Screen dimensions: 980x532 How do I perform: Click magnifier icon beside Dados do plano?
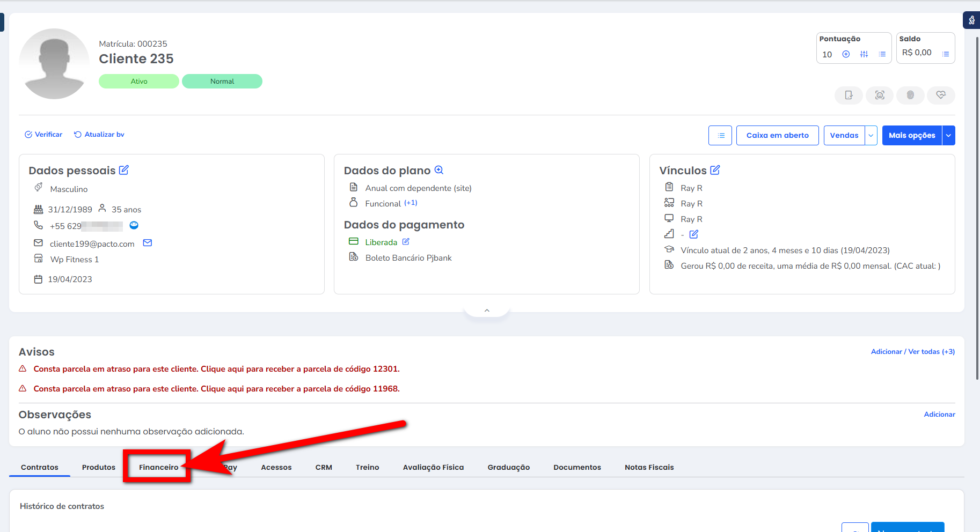click(439, 170)
